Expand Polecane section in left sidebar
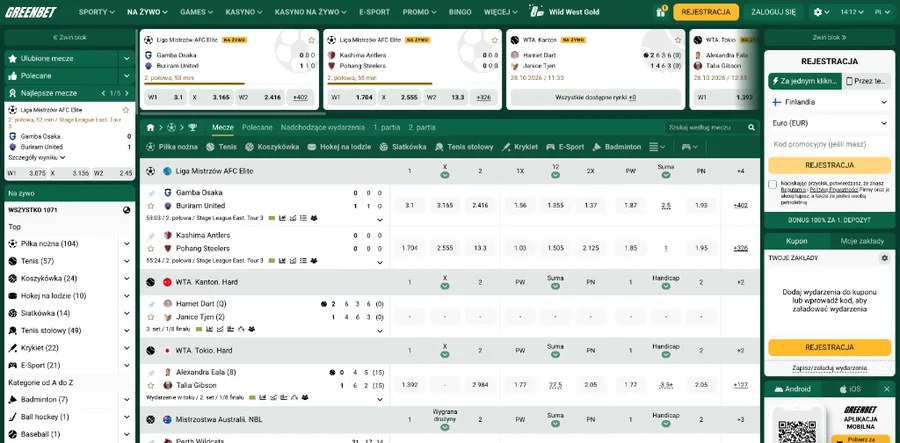 point(127,76)
